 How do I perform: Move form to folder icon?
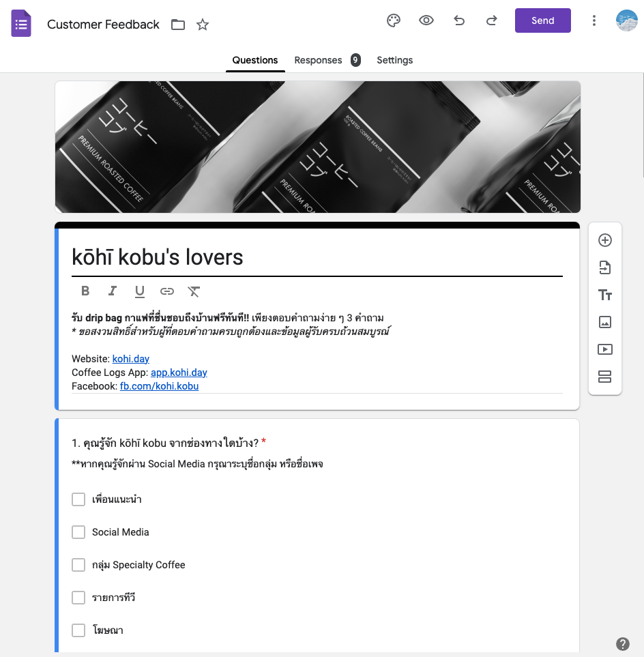tap(178, 25)
